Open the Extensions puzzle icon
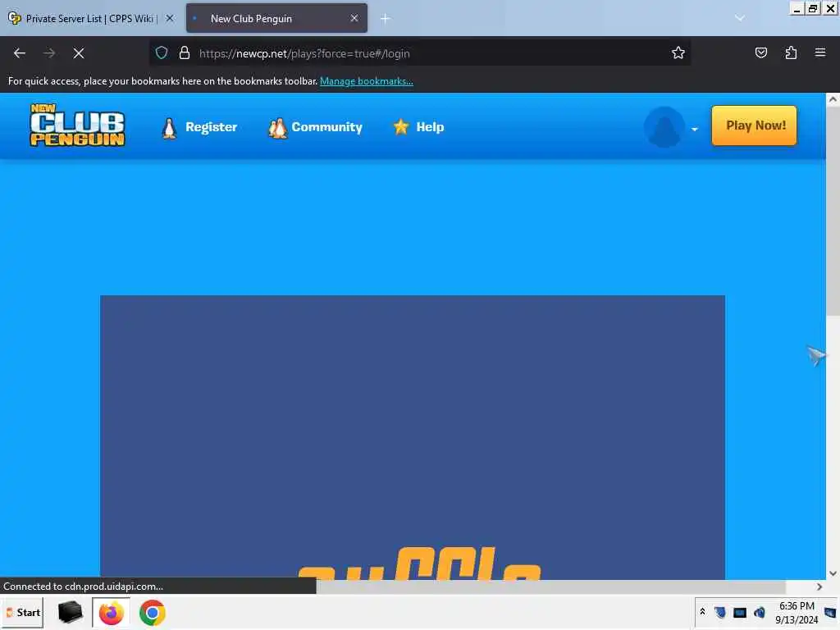The height and width of the screenshot is (630, 840). point(791,52)
